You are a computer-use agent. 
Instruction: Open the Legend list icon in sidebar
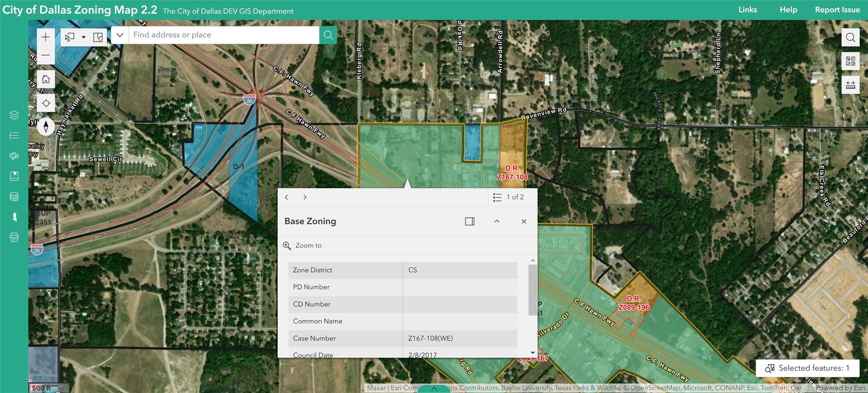click(14, 135)
